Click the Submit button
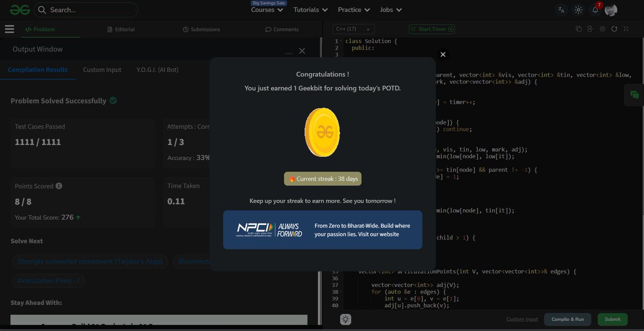Screen dimensions: 644x331 coord(613,319)
